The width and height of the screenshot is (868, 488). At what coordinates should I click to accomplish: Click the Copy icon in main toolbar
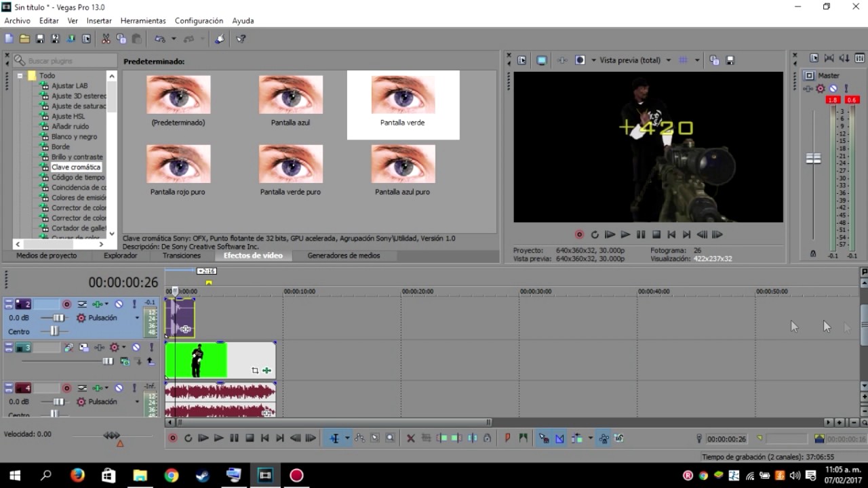point(121,39)
